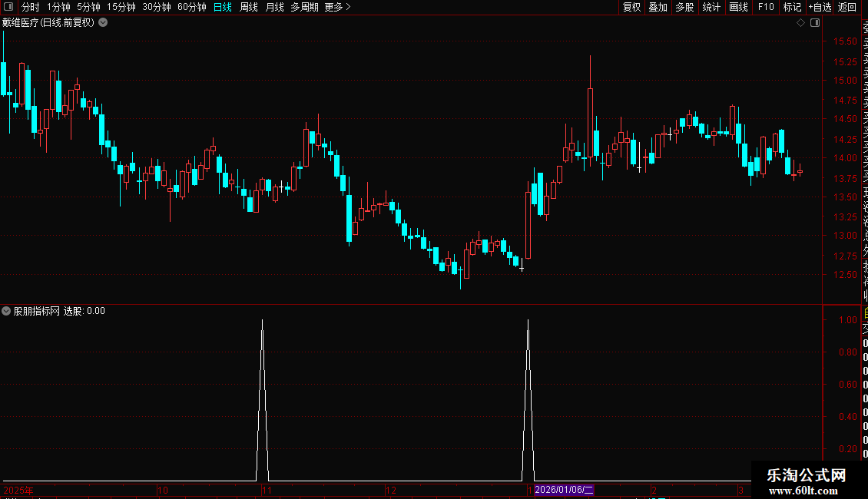Open the 画线 drawing tools
Screen dimensions: 868x499
point(738,7)
